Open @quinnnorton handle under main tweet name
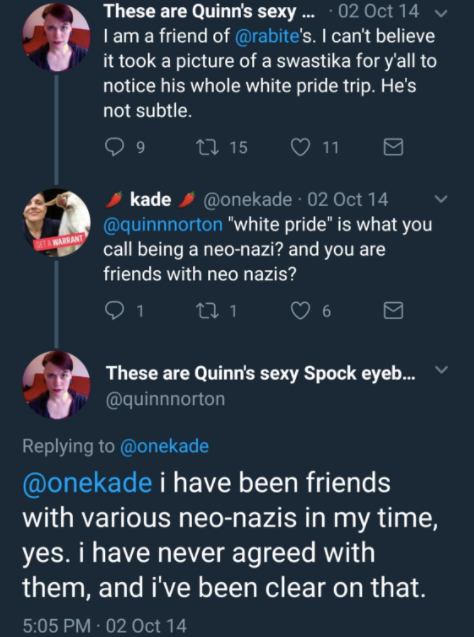The image size is (474, 637). [165, 399]
